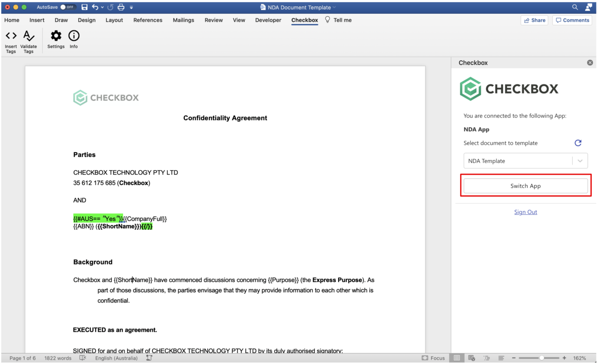Click English (Australia) language indicator

pyautogui.click(x=116, y=358)
